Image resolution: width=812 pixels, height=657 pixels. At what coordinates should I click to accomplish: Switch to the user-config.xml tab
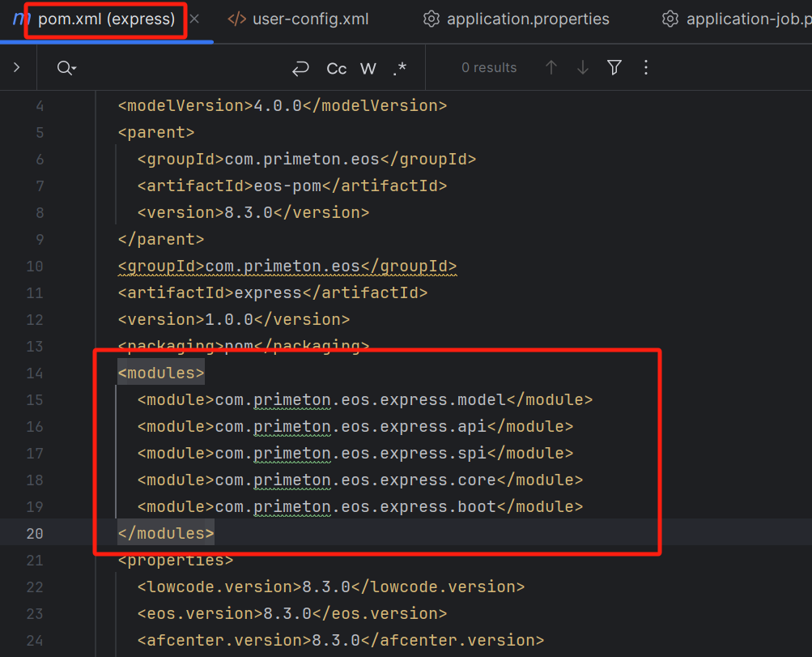tap(310, 19)
